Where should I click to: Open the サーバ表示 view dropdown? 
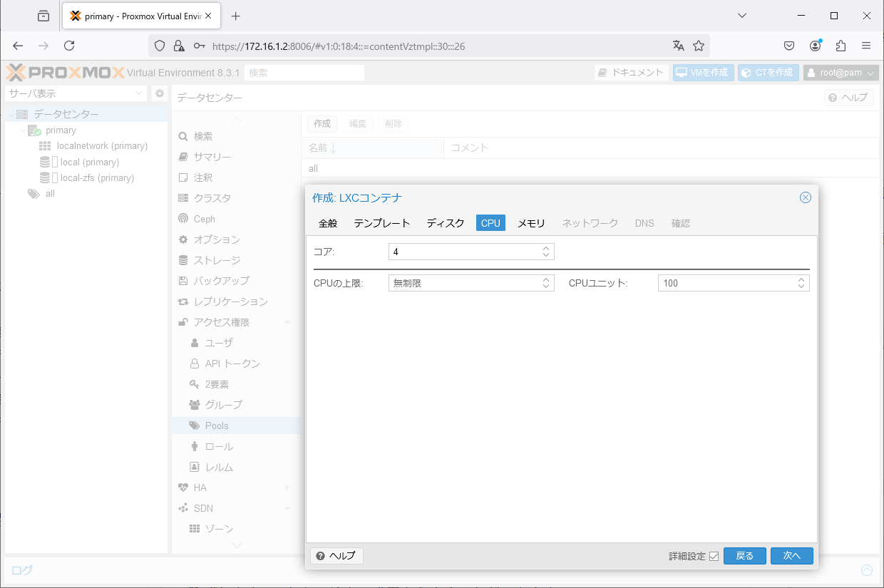click(76, 93)
